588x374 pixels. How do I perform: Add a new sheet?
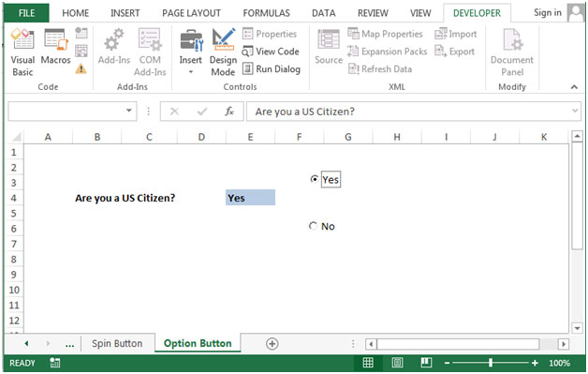click(272, 344)
